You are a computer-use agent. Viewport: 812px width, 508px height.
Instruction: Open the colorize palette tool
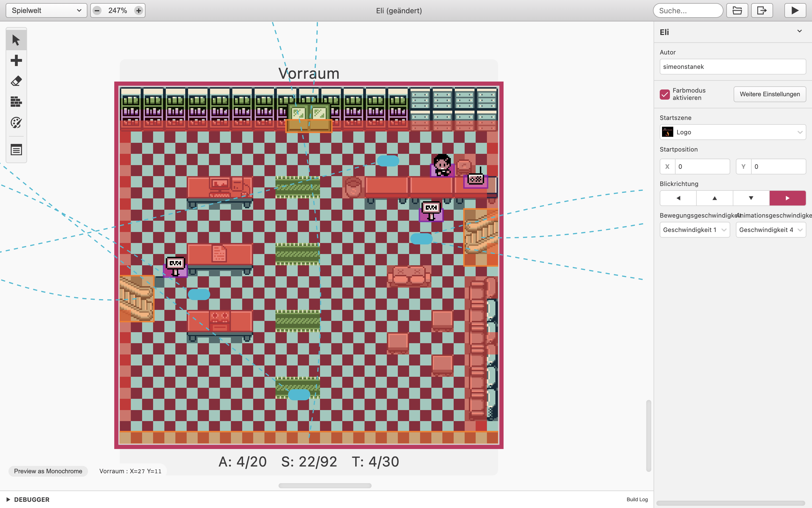click(x=16, y=122)
